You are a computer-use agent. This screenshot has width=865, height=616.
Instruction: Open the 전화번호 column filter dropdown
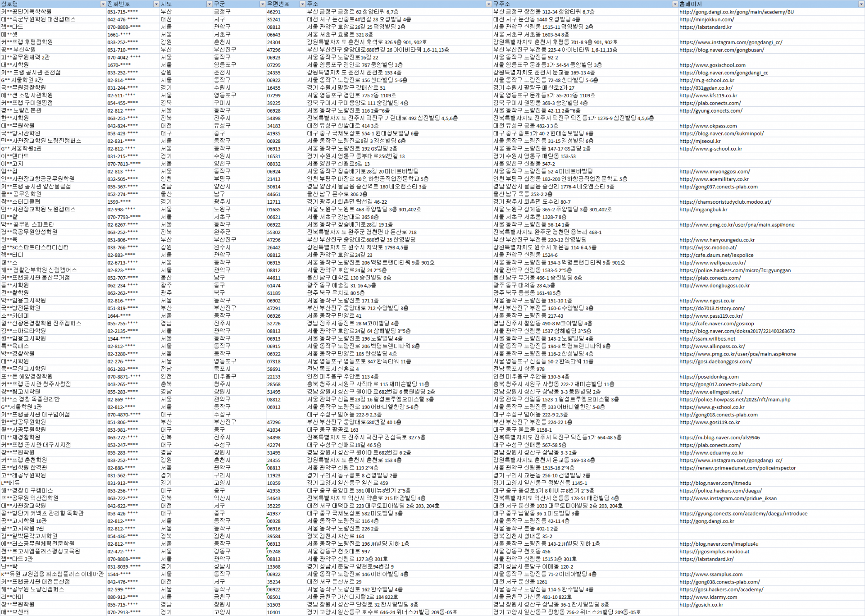[156, 4]
